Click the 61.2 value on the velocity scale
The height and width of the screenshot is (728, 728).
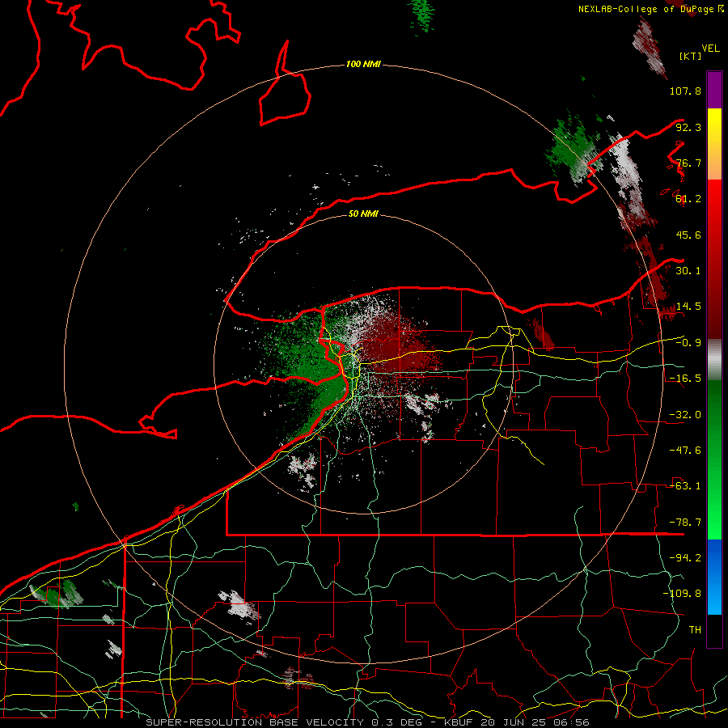pyautogui.click(x=688, y=199)
